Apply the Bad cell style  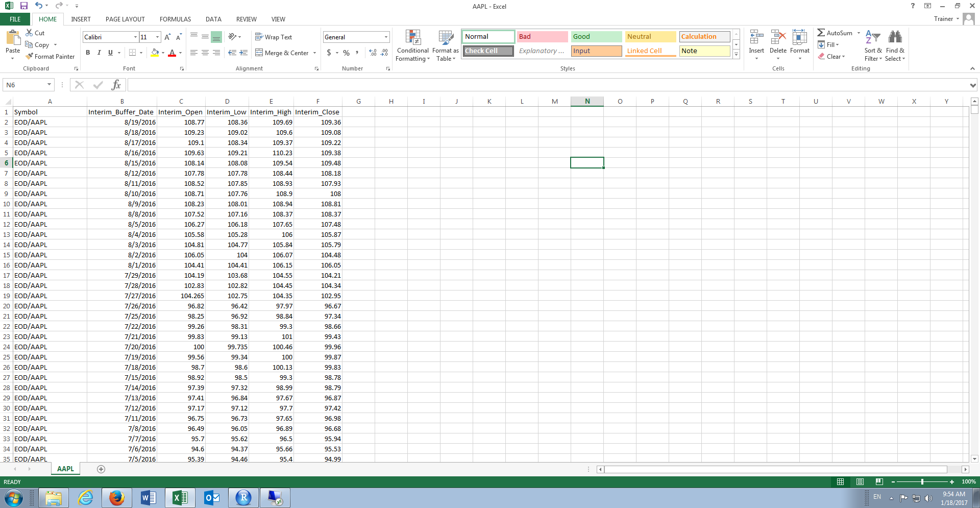(542, 37)
